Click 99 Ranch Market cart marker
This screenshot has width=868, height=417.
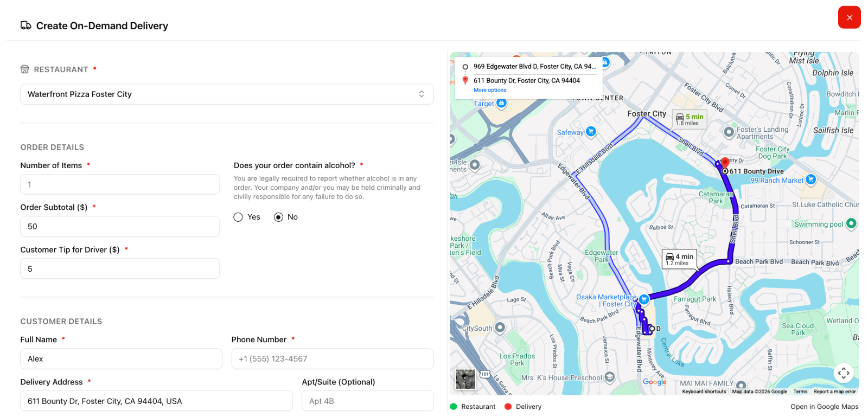[810, 179]
